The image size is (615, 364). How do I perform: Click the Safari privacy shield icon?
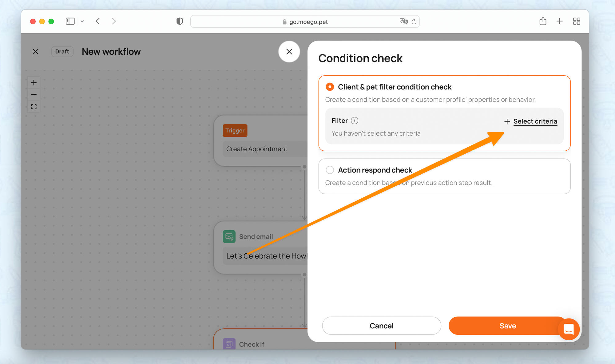click(x=180, y=21)
